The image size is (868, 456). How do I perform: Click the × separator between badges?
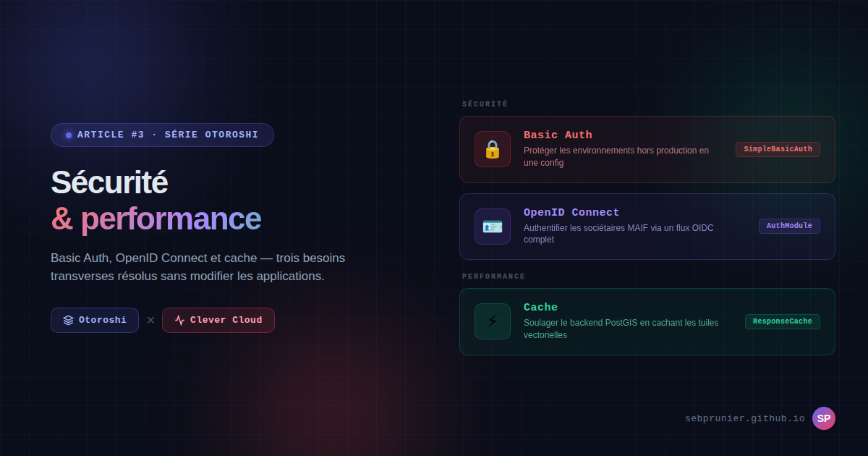150,320
